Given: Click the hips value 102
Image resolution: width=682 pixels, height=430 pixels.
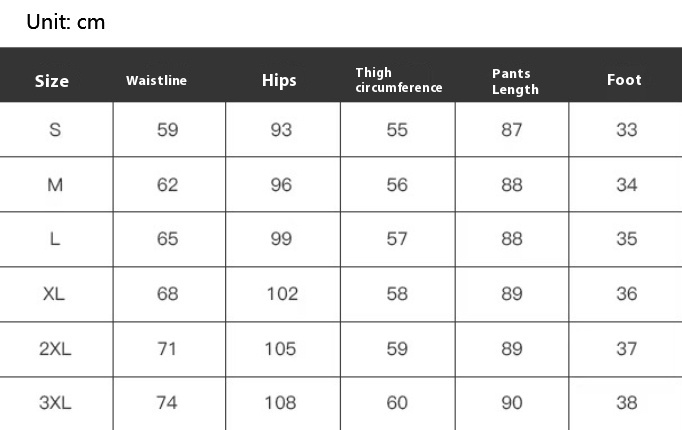Looking at the screenshot, I should pyautogui.click(x=282, y=294).
